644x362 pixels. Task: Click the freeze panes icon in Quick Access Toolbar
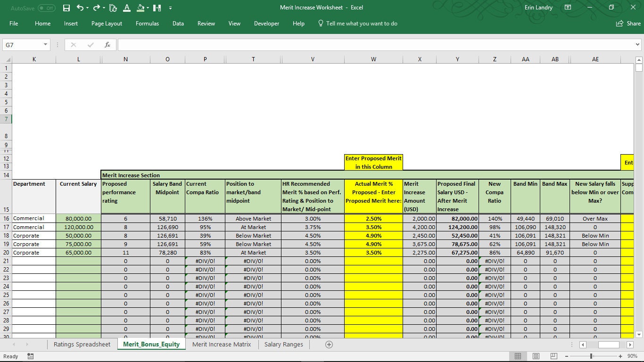pos(157,8)
